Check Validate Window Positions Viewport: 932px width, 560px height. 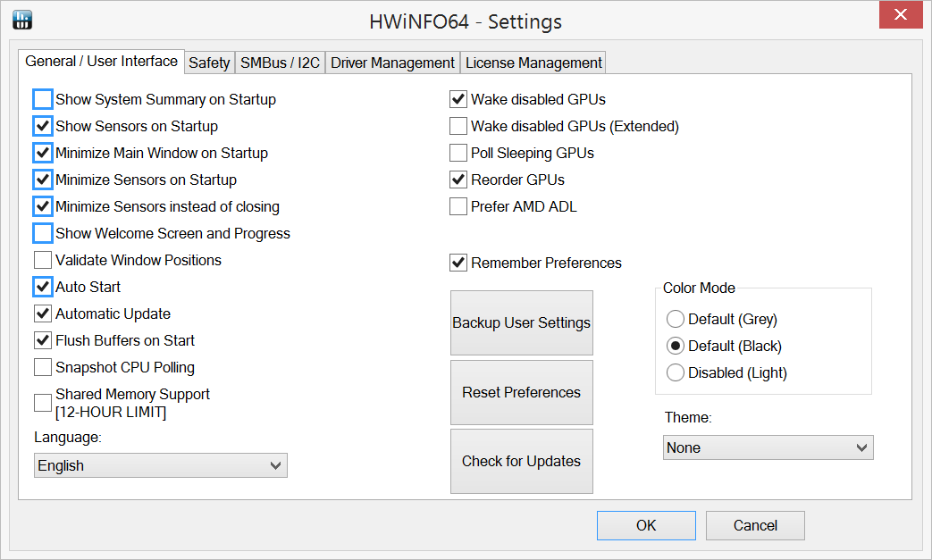pos(43,260)
